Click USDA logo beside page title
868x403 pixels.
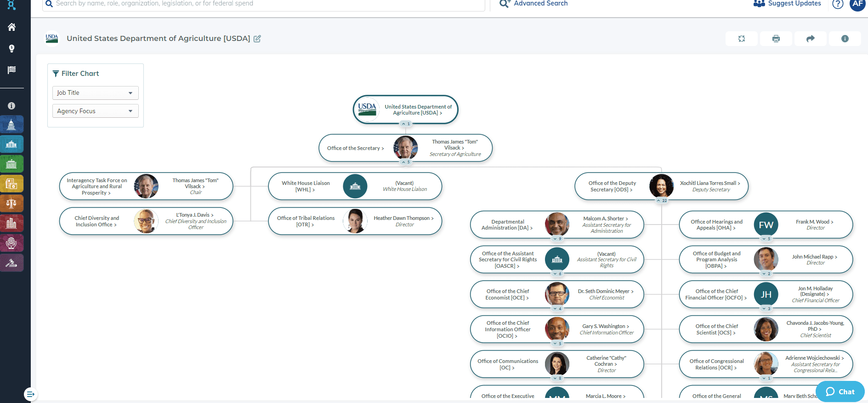click(x=52, y=39)
